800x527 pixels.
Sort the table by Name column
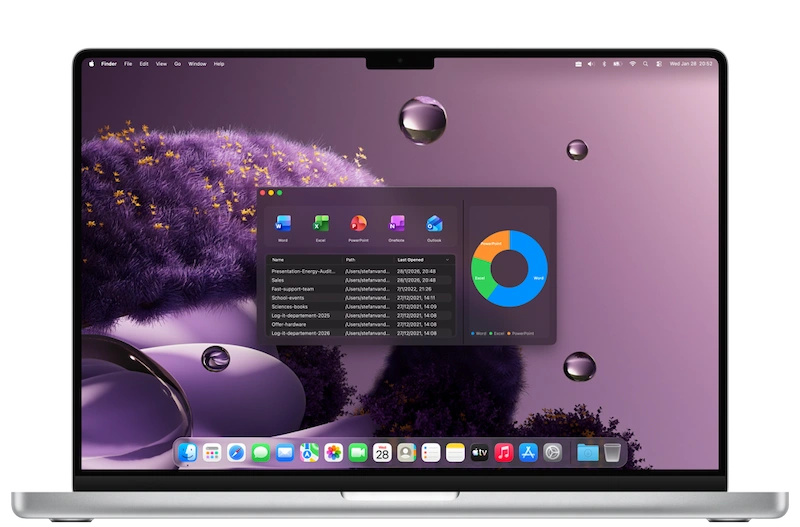coord(278,260)
